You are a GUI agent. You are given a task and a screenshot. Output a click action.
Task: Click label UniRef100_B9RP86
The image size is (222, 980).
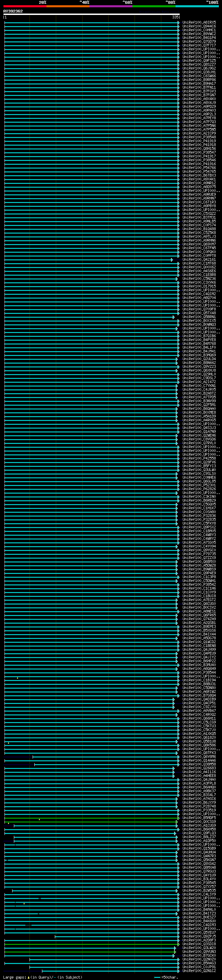pyautogui.click(x=199, y=80)
